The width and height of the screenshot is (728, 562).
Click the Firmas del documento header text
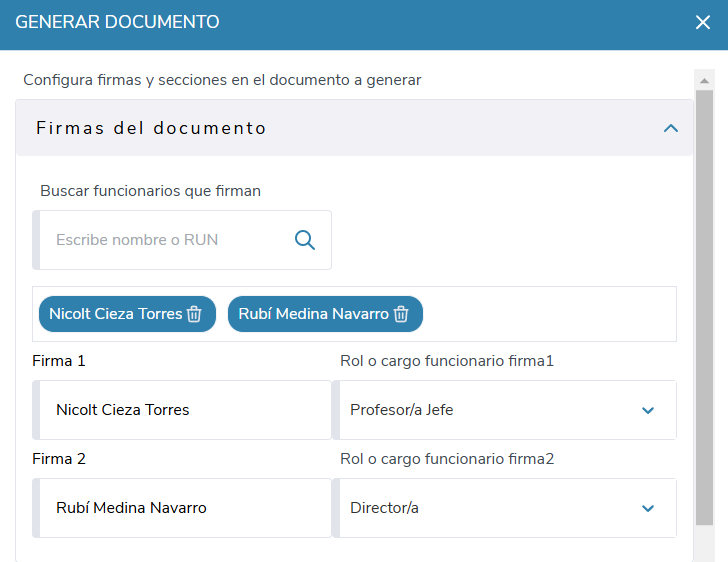click(x=151, y=128)
